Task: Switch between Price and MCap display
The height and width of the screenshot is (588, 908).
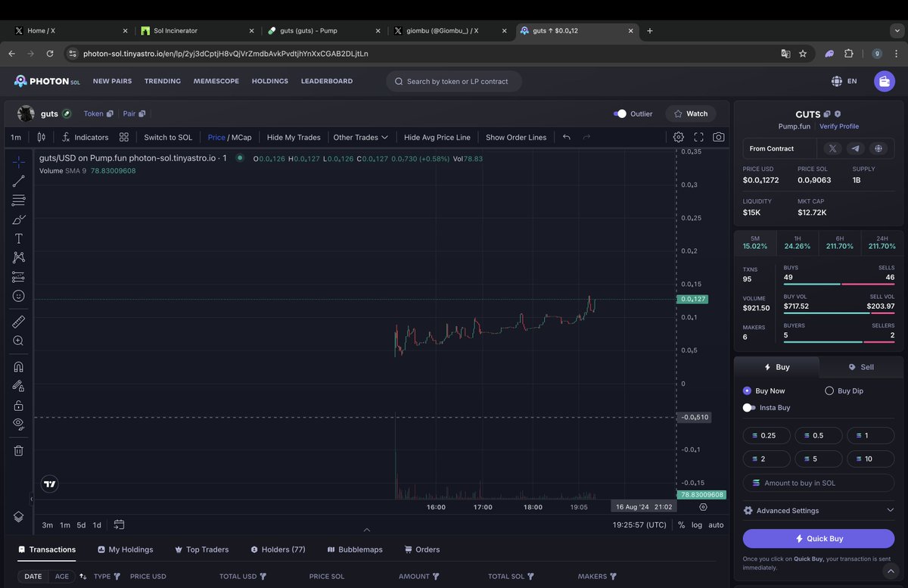Action: 229,137
